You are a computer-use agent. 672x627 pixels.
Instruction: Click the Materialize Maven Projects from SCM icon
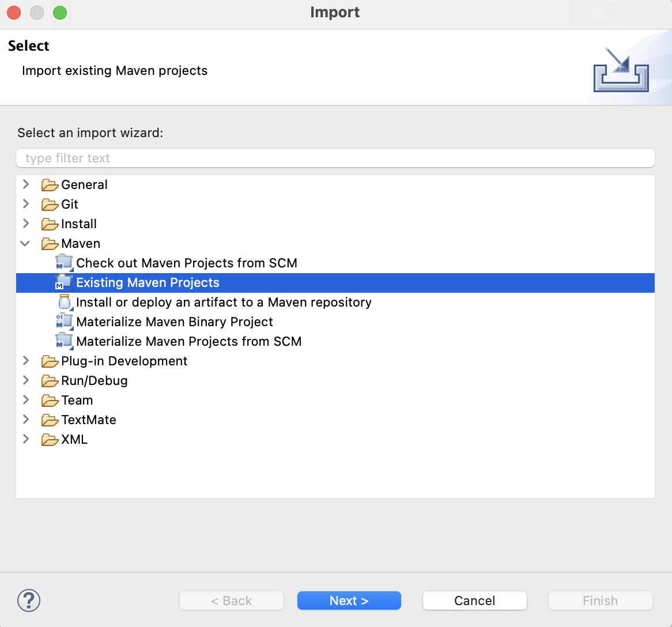coord(65,341)
